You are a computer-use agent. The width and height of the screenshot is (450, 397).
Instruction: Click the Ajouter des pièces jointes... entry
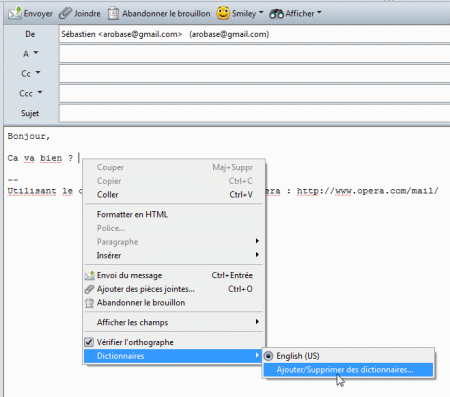(x=174, y=289)
